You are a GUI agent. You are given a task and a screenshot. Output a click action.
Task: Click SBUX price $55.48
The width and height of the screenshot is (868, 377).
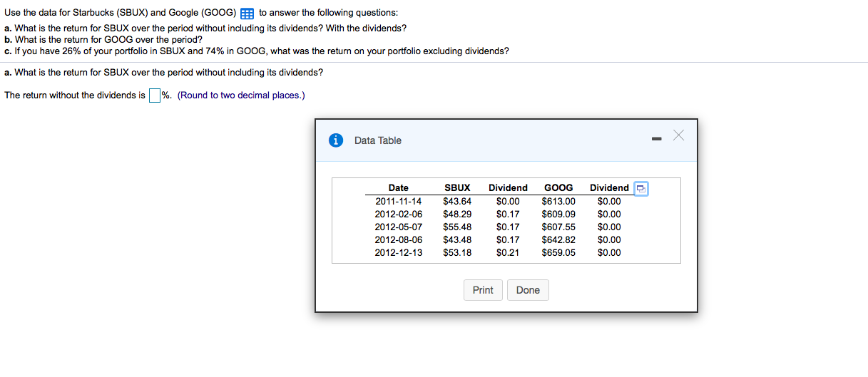(457, 227)
